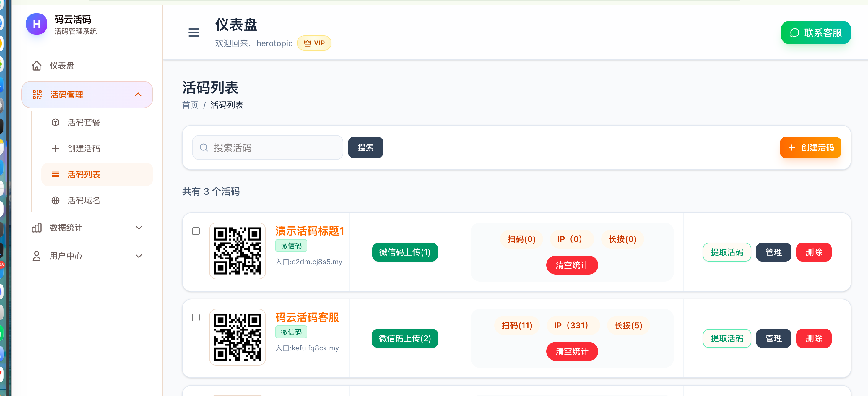
Task: Click 提取活码 for 演示活码标题1
Action: (727, 252)
